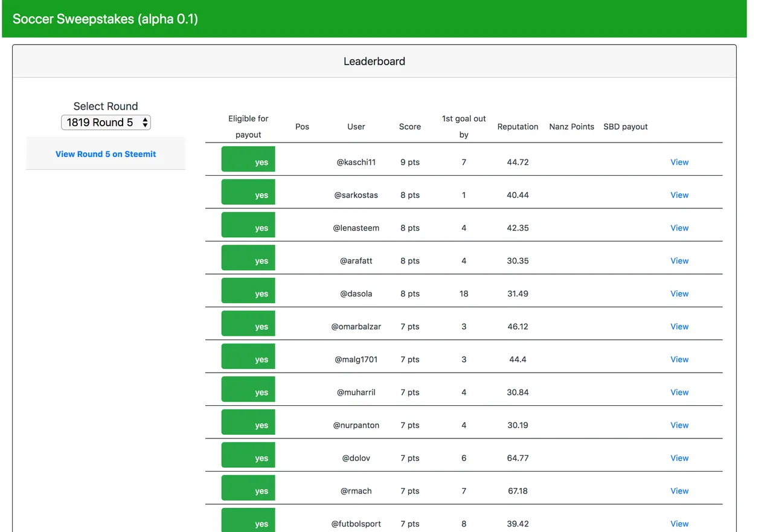This screenshot has width=773, height=532.
Task: Click the yes badge beside @omarbalzar
Action: [x=248, y=324]
